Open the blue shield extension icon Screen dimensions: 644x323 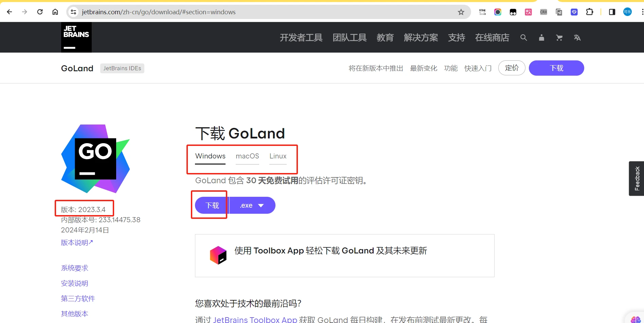[x=574, y=12]
